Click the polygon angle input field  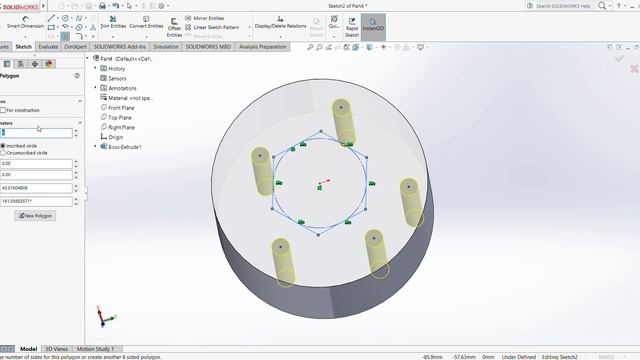pyautogui.click(x=36, y=201)
